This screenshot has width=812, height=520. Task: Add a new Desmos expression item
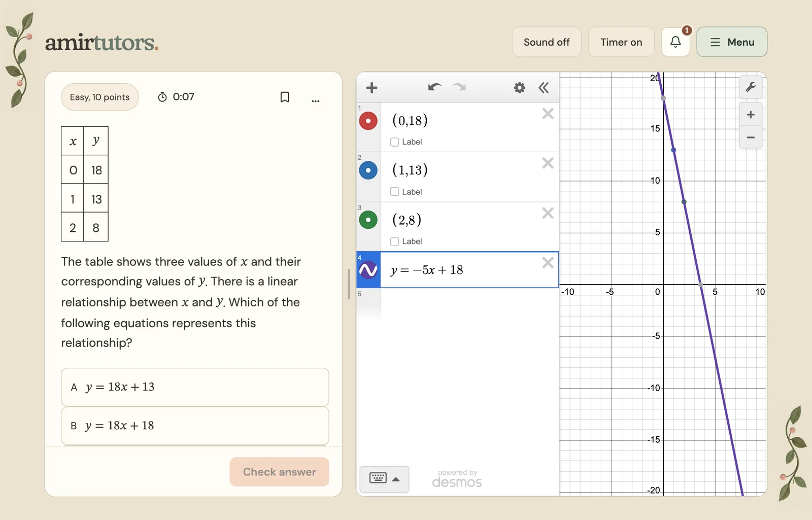(371, 88)
